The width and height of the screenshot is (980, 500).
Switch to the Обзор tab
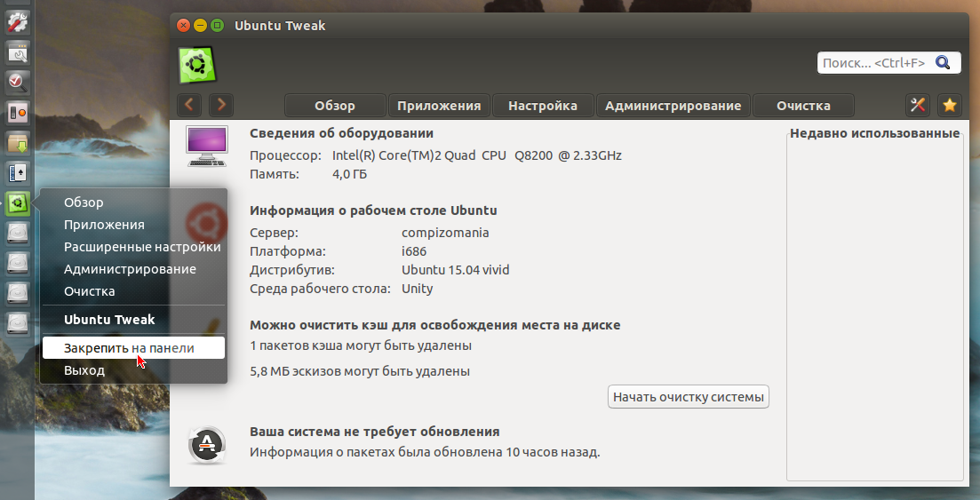coord(335,106)
